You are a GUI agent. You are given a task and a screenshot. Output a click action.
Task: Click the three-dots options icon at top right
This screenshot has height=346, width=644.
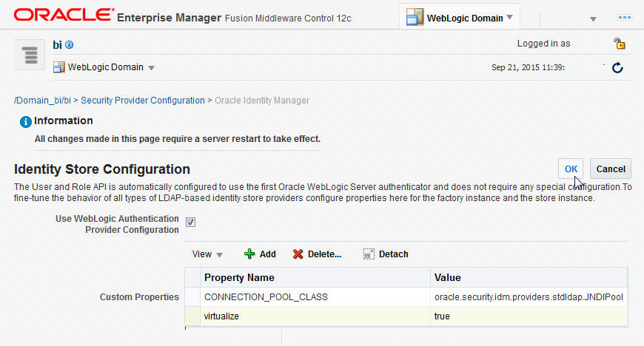[x=624, y=18]
